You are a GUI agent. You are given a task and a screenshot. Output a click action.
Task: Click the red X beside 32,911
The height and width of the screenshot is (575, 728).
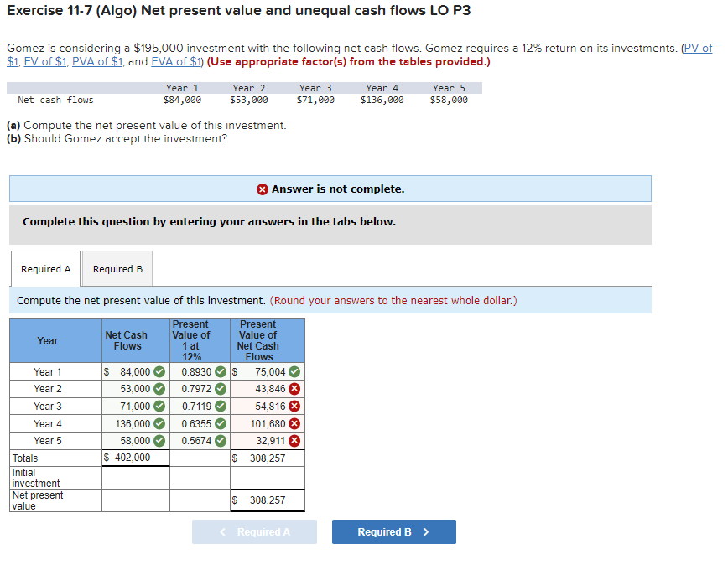pos(294,440)
